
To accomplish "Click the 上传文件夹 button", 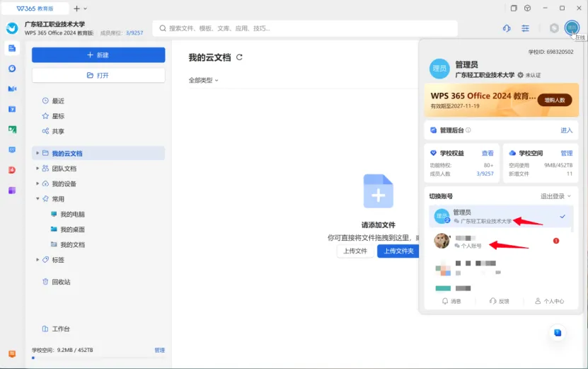I will click(398, 251).
